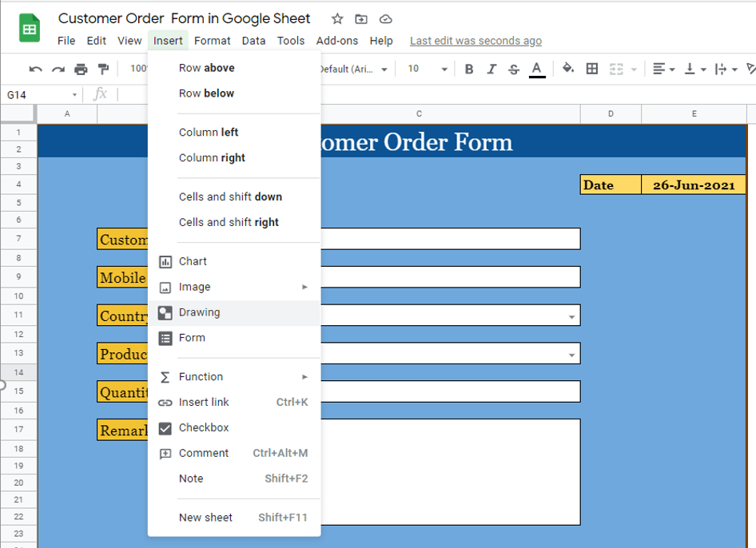
Task: Open the View menu
Action: [x=129, y=41]
